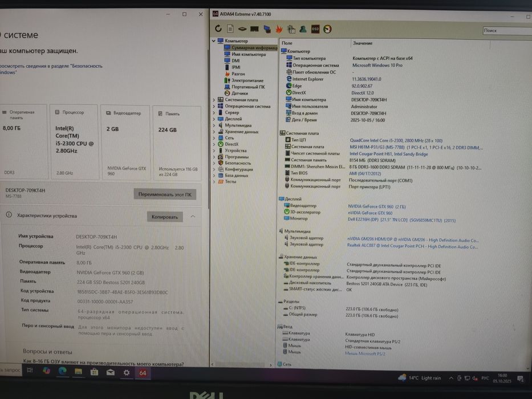Open the notification center icon

(x=520, y=378)
